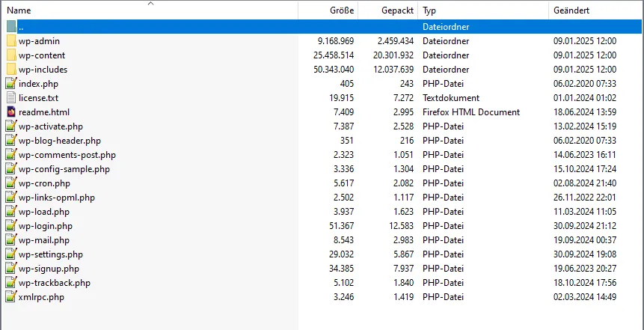Click the parent folder '..' icon
Viewport: 644px width, 330px height.
[x=11, y=27]
